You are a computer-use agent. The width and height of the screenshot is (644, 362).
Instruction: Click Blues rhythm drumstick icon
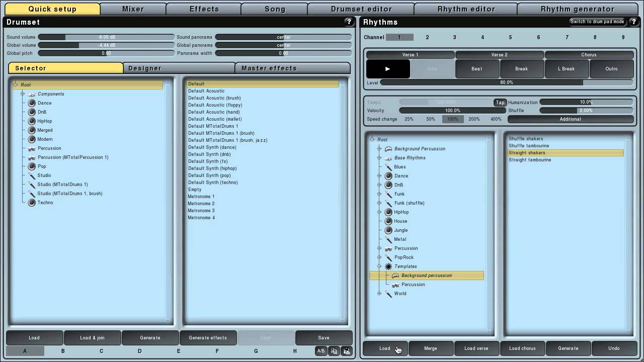[388, 167]
